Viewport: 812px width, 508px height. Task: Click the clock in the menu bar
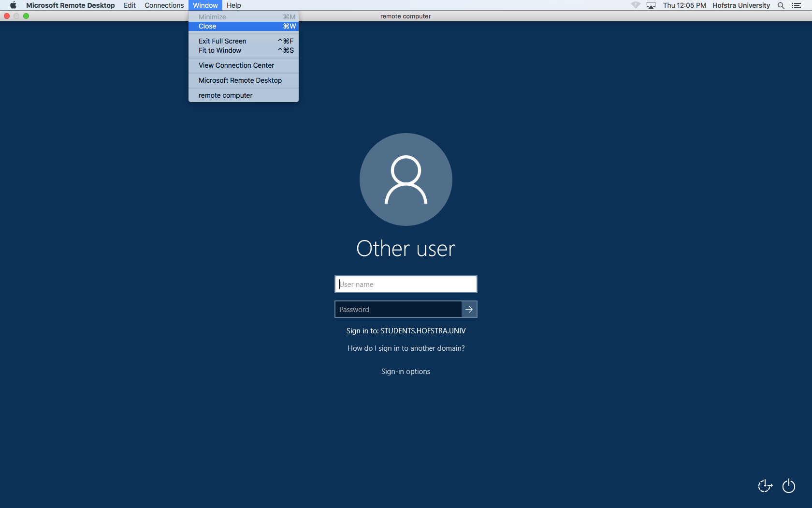point(684,5)
